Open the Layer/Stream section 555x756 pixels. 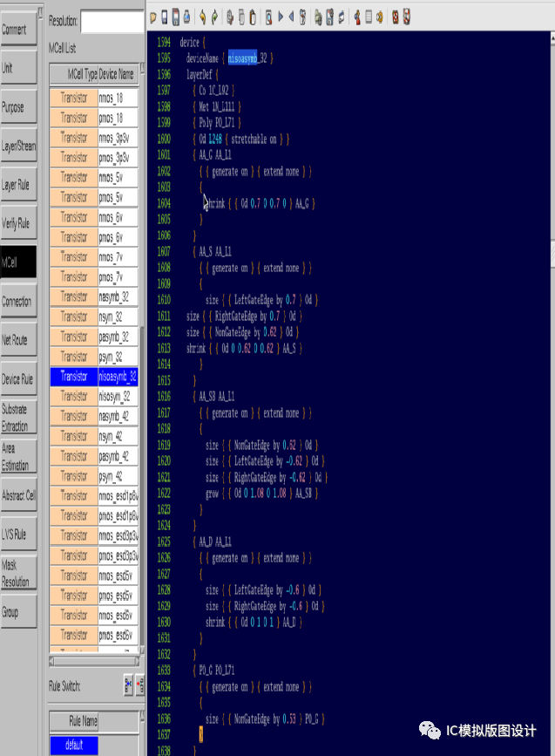[x=18, y=146]
